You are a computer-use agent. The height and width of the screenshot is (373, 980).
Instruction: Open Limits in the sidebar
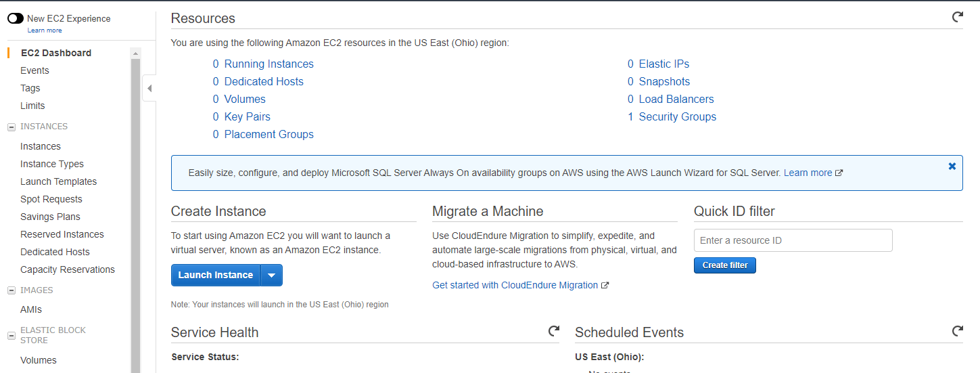point(32,106)
